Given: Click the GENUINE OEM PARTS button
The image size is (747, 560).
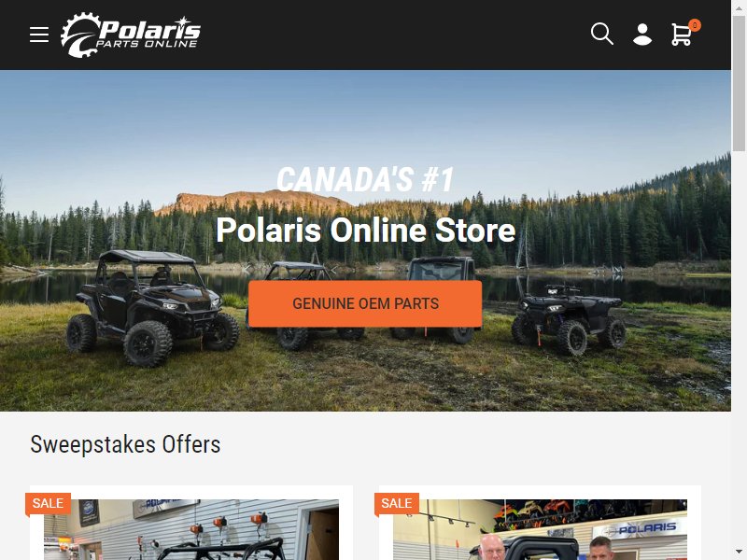Looking at the screenshot, I should (x=365, y=304).
